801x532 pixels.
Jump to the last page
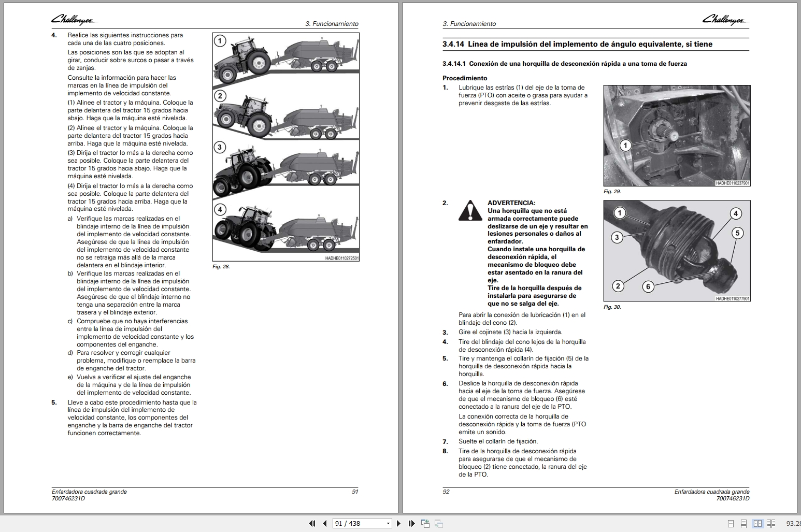pyautogui.click(x=411, y=524)
